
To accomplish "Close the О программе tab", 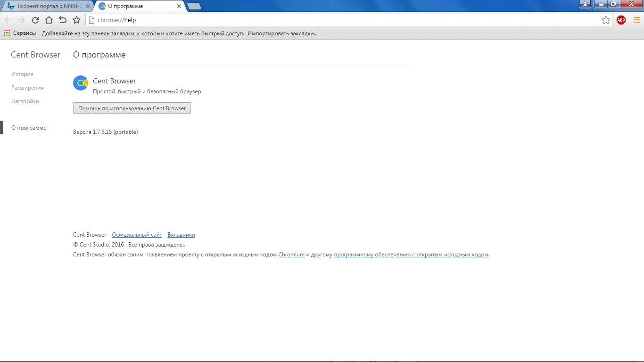I will (x=179, y=6).
